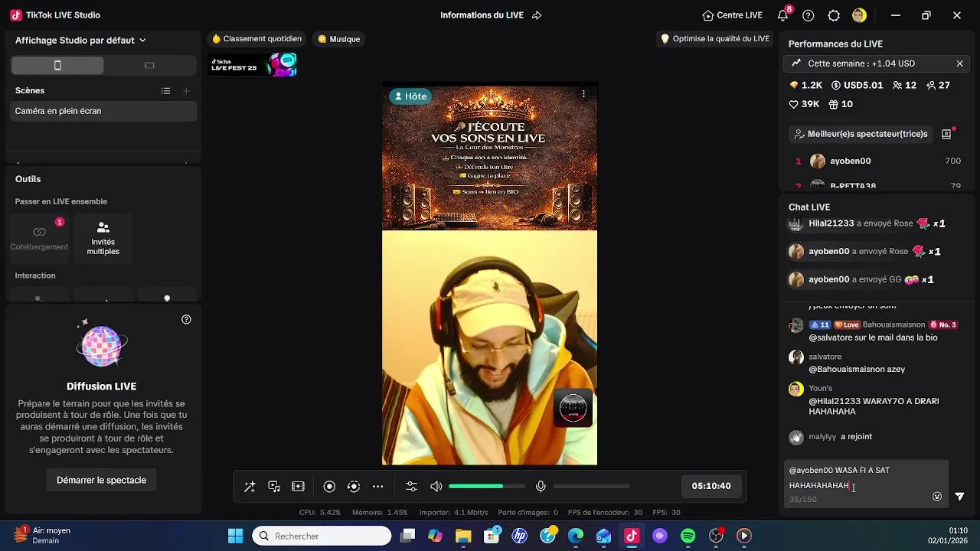
Task: Open Hilal21233 user in chat
Action: pyautogui.click(x=831, y=223)
